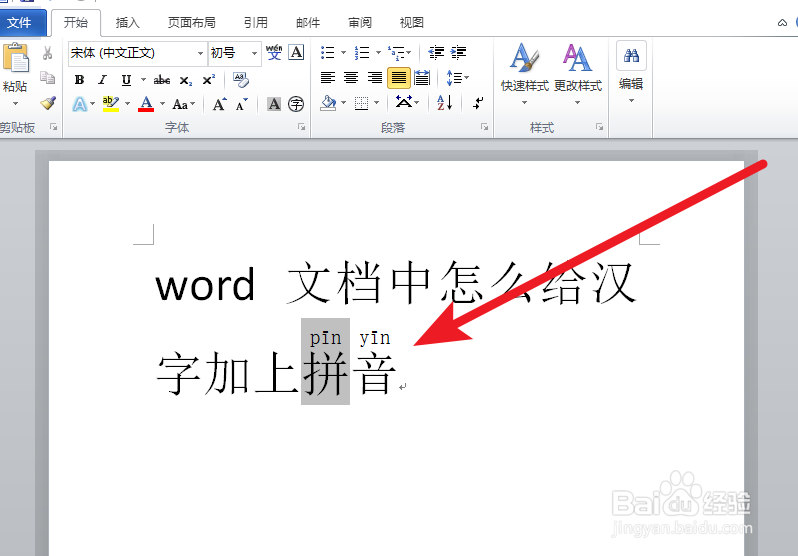Click the Copy icon
Image resolution: width=798 pixels, height=556 pixels.
(x=47, y=78)
